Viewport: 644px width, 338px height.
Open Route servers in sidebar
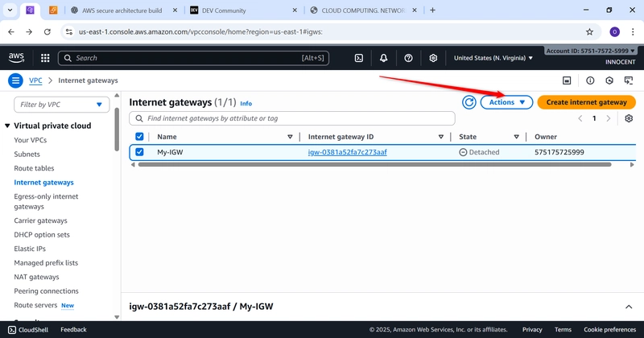[x=35, y=305]
